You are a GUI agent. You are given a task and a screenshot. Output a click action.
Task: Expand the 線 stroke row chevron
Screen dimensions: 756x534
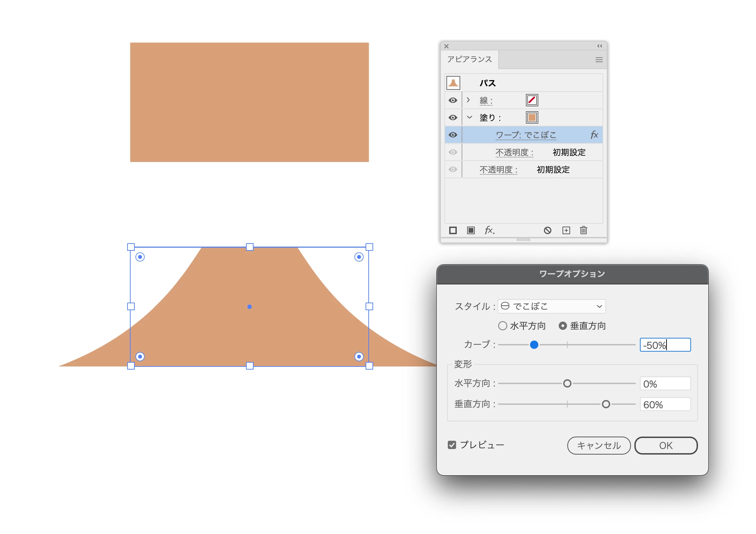point(468,100)
